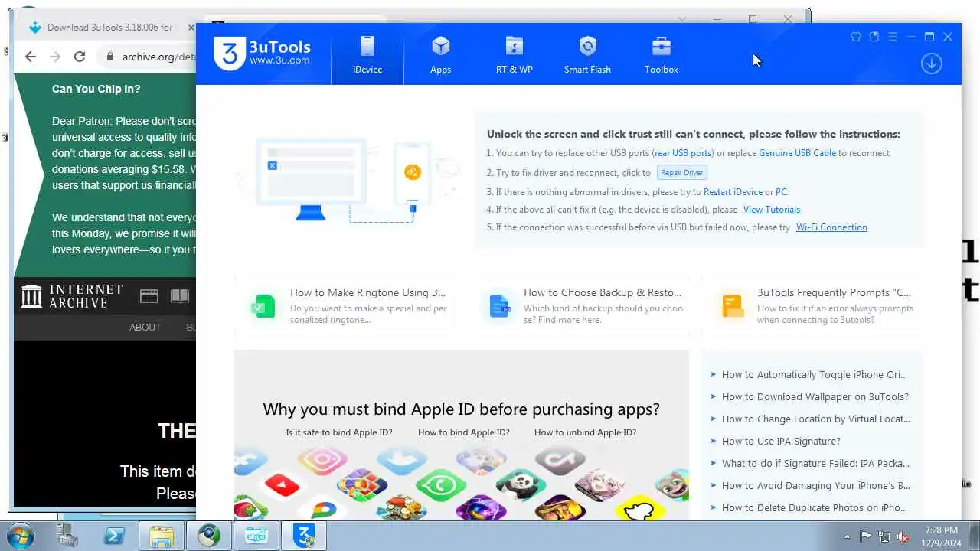The image size is (980, 551).
Task: Open the Internet Archive texts book icon
Action: (180, 296)
